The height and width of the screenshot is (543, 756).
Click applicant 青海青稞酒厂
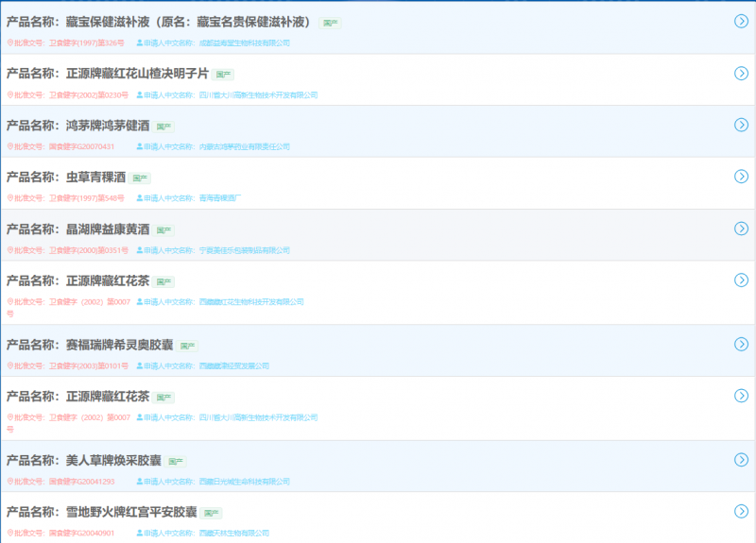click(220, 198)
